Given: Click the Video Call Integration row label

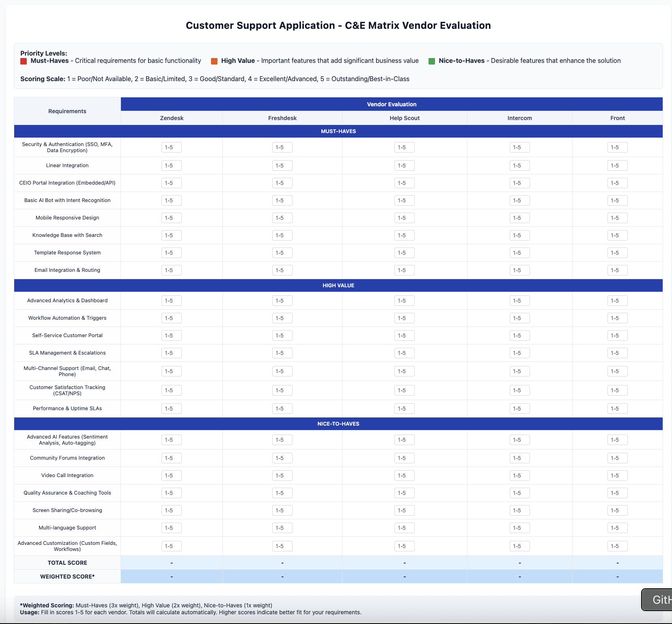Looking at the screenshot, I should (67, 476).
